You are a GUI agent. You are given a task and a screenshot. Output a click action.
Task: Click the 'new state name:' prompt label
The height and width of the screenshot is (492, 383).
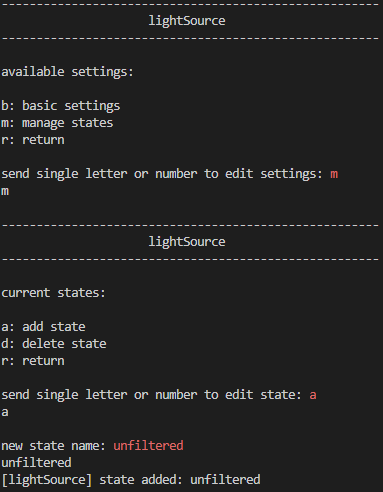(53, 446)
